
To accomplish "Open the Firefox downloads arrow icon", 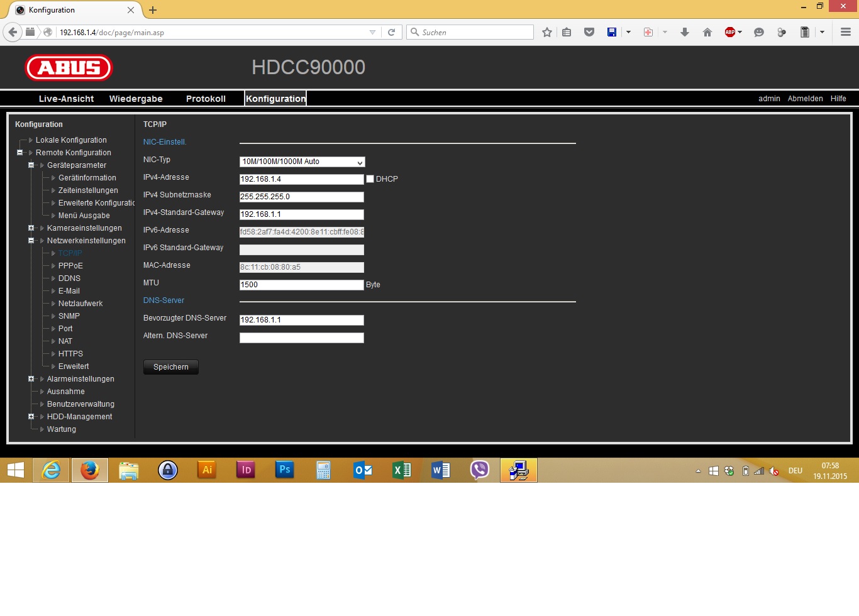I will click(x=685, y=32).
